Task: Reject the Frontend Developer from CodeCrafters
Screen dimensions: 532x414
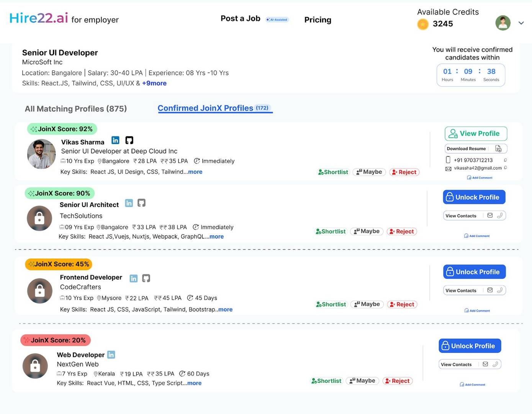Action: [402, 304]
